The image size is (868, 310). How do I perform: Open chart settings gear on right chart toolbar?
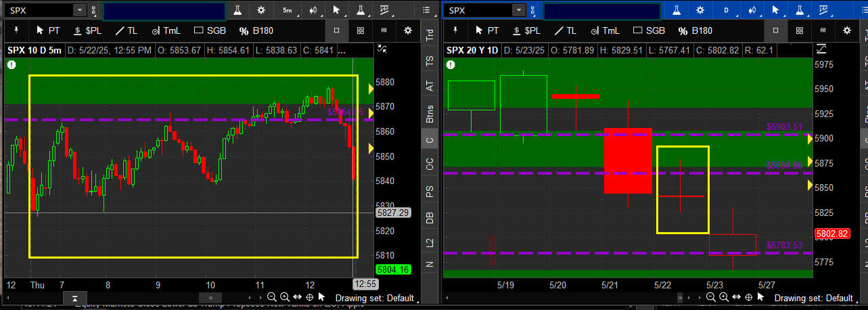700,10
